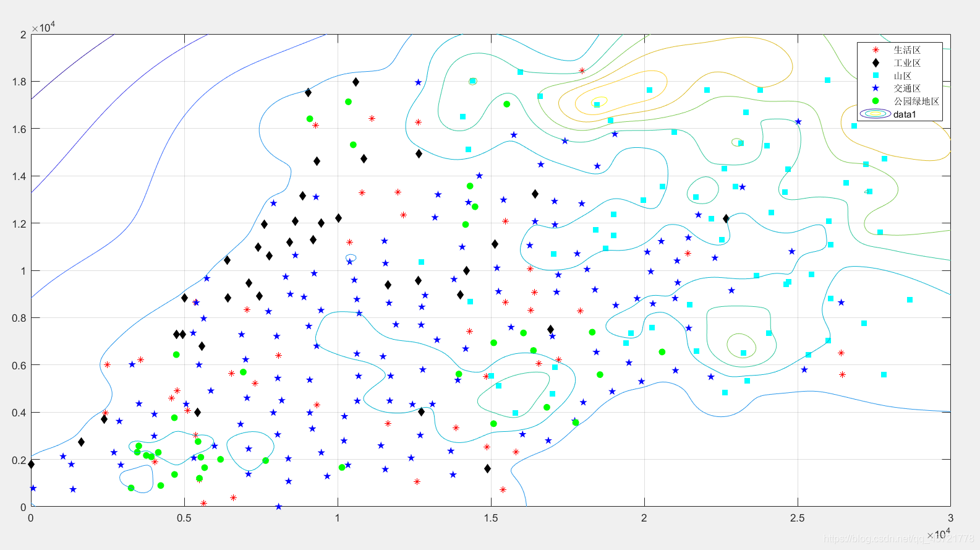This screenshot has width=980, height=550.
Task: Click the 0.8 tick label on the y-axis
Action: [19, 318]
